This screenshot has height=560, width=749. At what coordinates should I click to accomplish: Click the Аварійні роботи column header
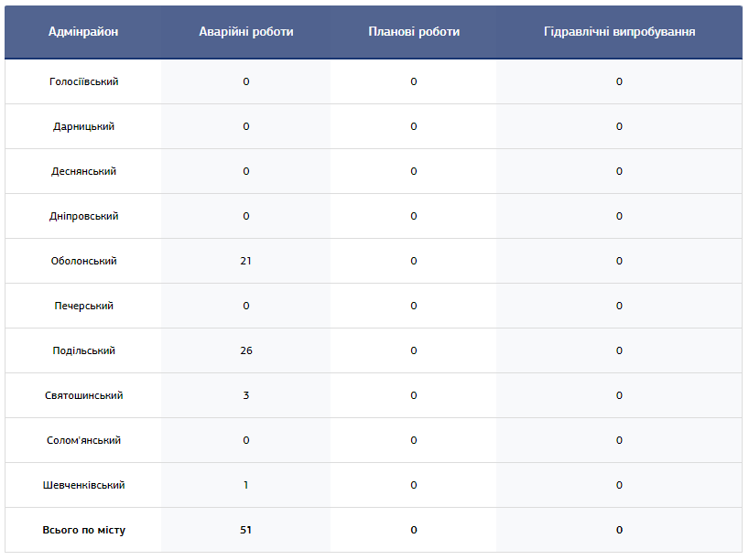pyautogui.click(x=245, y=32)
